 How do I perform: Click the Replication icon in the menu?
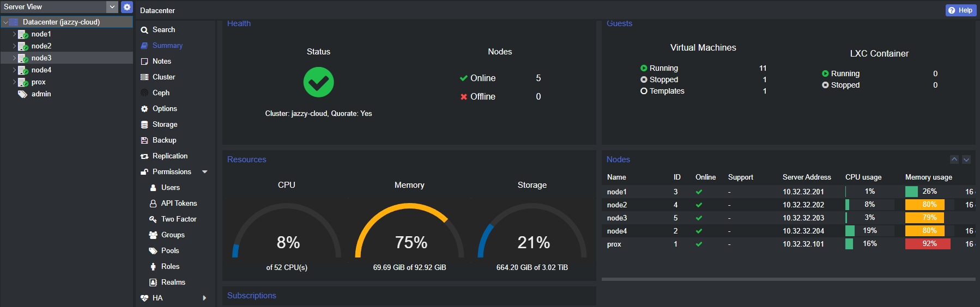[144, 156]
